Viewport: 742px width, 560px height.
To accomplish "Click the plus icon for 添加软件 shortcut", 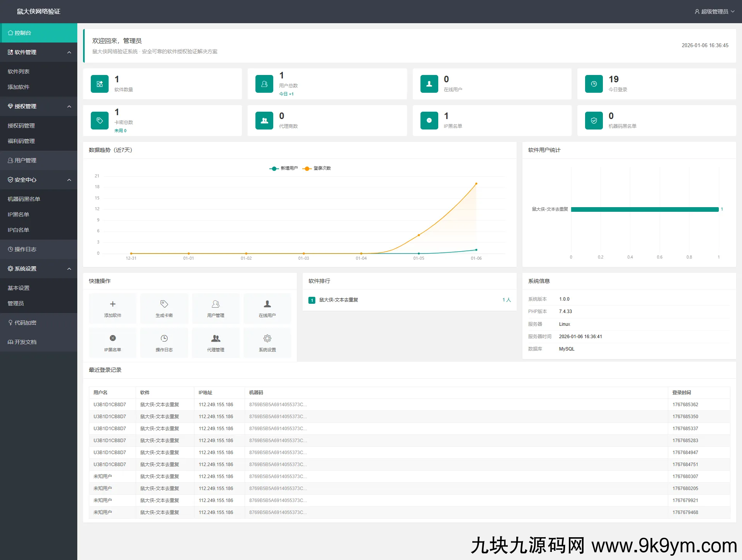I will coord(112,304).
